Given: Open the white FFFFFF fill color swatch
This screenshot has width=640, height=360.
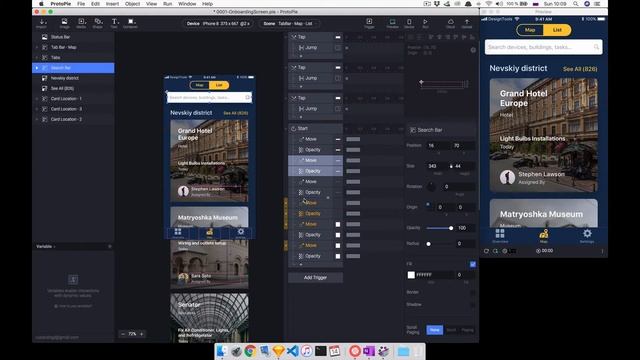Looking at the screenshot, I should click(411, 275).
